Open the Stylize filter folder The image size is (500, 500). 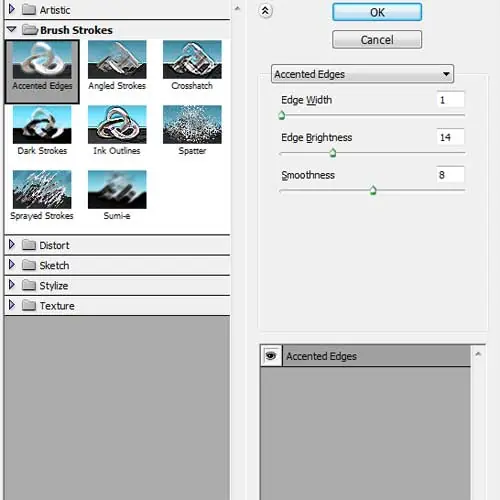pyautogui.click(x=12, y=285)
